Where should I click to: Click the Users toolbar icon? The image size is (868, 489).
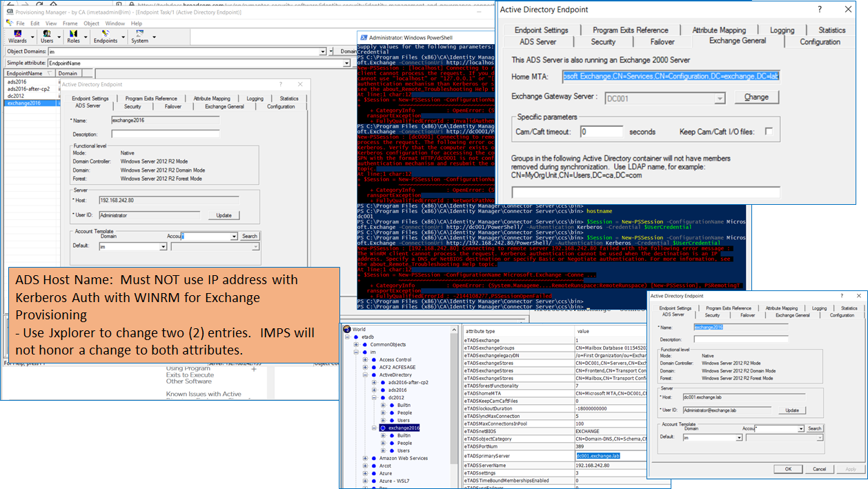47,34
